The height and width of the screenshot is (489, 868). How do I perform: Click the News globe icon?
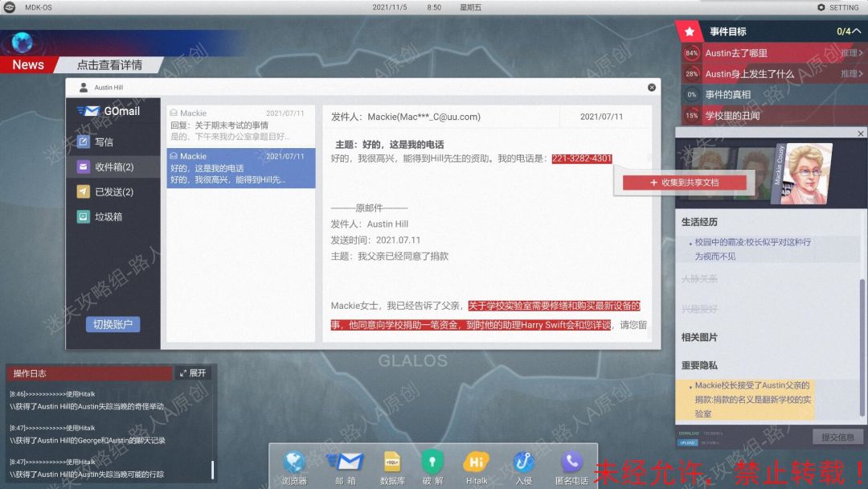click(23, 42)
